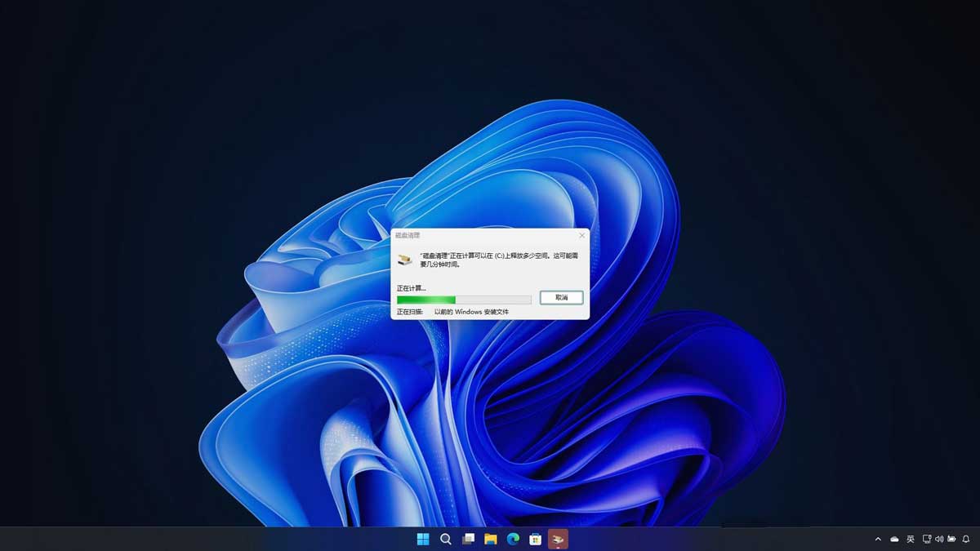Click the green calculation progress bar

click(426, 300)
